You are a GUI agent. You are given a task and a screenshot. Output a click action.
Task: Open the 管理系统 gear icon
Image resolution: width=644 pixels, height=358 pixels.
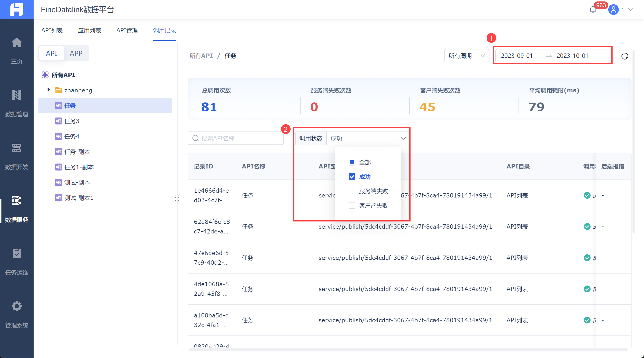[17, 306]
